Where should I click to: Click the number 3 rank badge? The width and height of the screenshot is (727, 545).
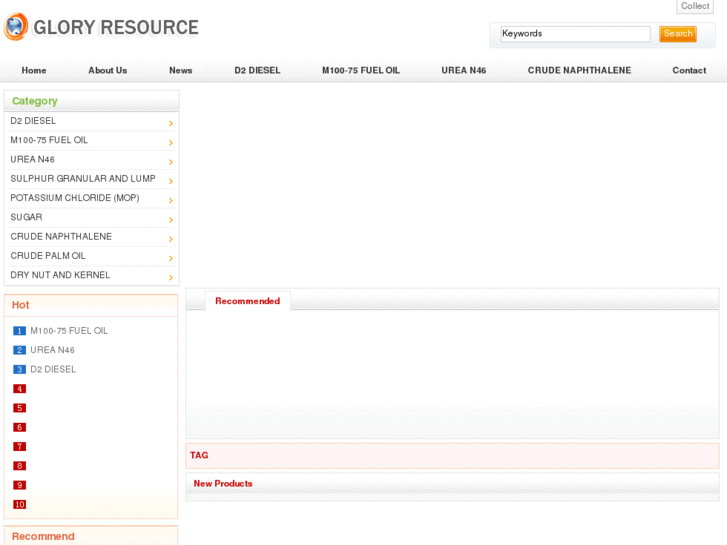[x=19, y=370]
